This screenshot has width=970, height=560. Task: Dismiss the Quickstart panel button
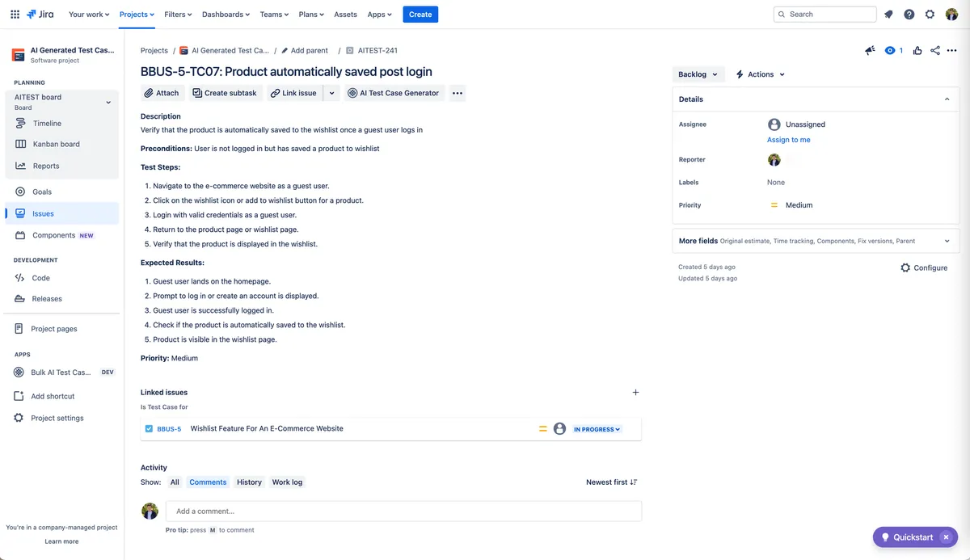click(946, 537)
